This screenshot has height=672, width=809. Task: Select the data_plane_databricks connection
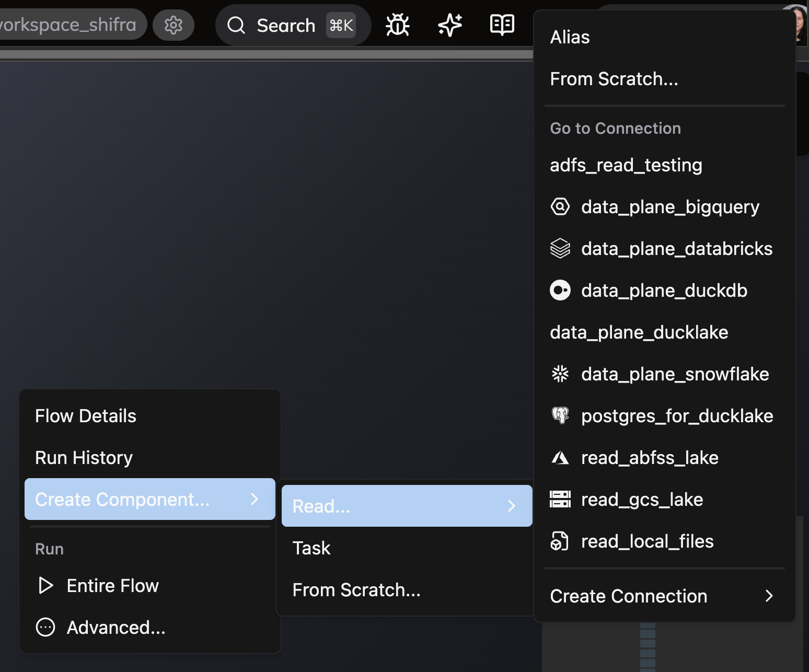pyautogui.click(x=664, y=248)
